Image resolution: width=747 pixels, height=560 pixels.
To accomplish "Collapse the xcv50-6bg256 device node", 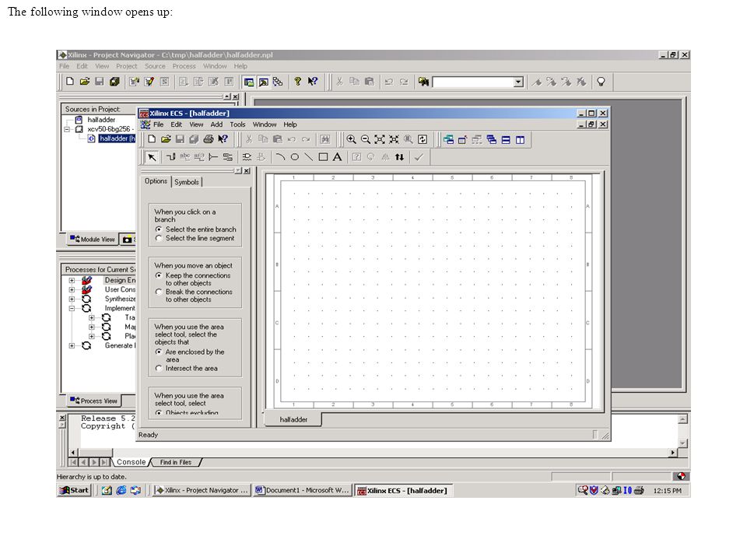I will pos(67,129).
